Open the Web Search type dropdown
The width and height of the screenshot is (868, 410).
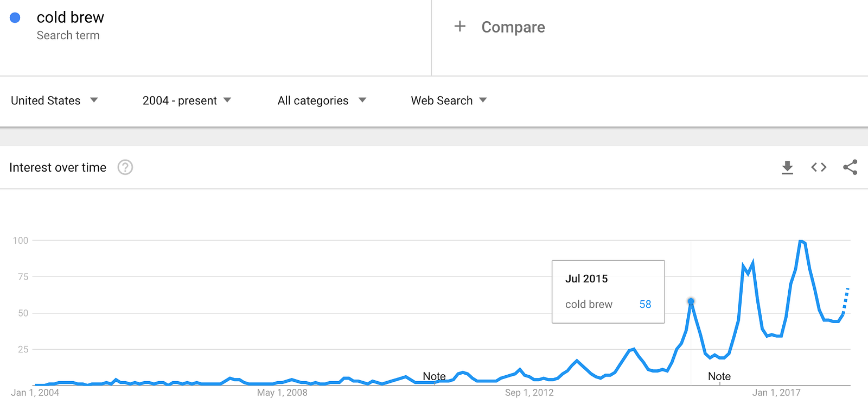tap(449, 100)
